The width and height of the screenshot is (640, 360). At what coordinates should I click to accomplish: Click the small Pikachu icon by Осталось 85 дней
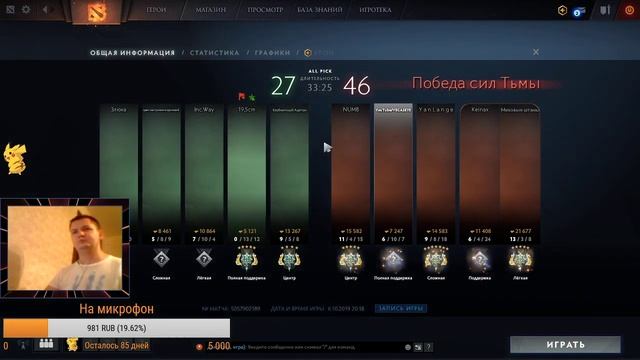point(73,344)
